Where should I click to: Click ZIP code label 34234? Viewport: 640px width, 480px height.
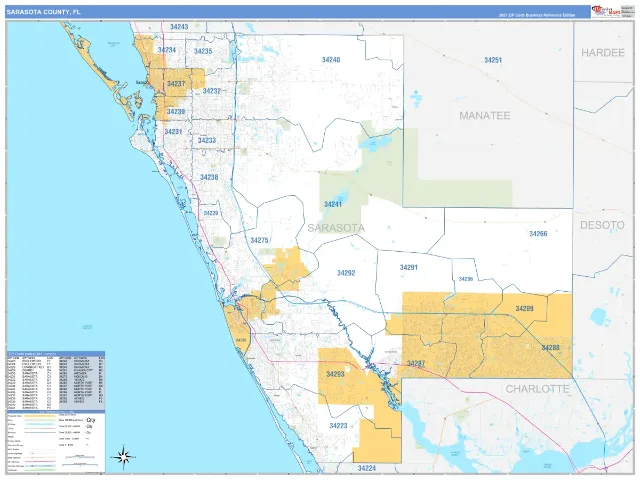[167, 50]
